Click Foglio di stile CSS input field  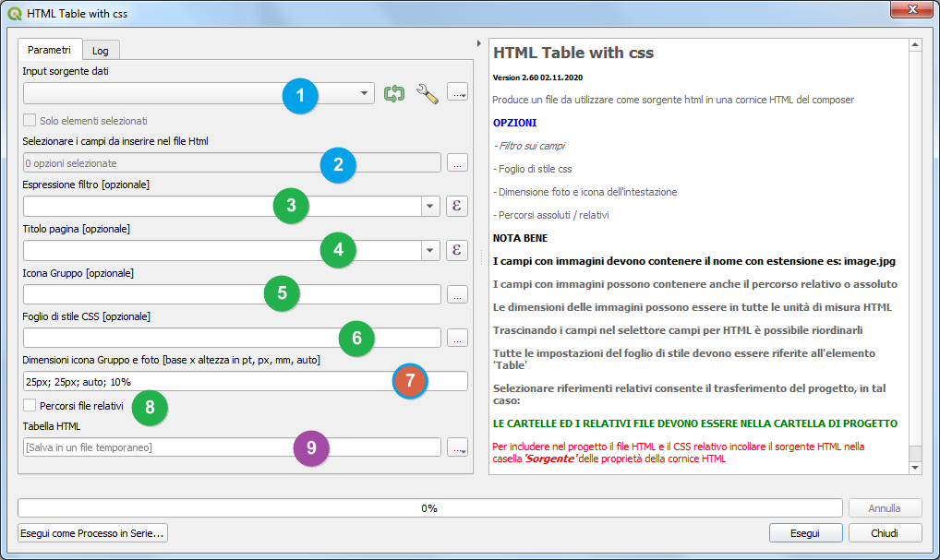(x=232, y=338)
